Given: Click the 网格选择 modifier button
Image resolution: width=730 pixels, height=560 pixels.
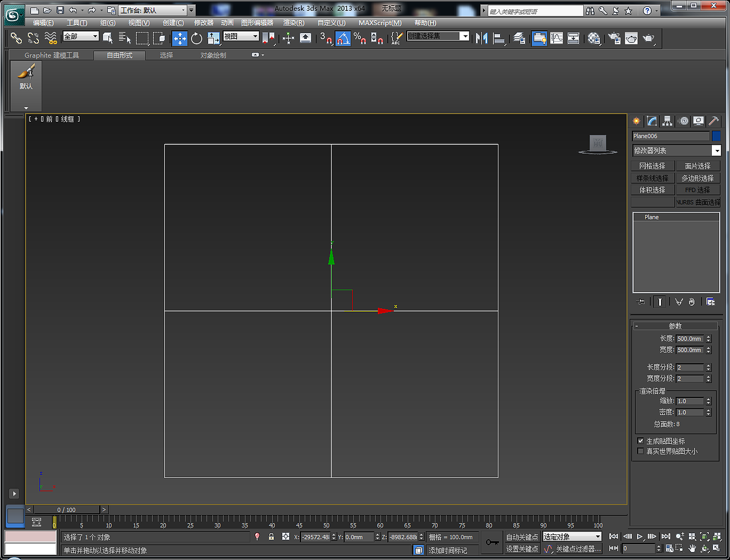Looking at the screenshot, I should click(x=652, y=166).
